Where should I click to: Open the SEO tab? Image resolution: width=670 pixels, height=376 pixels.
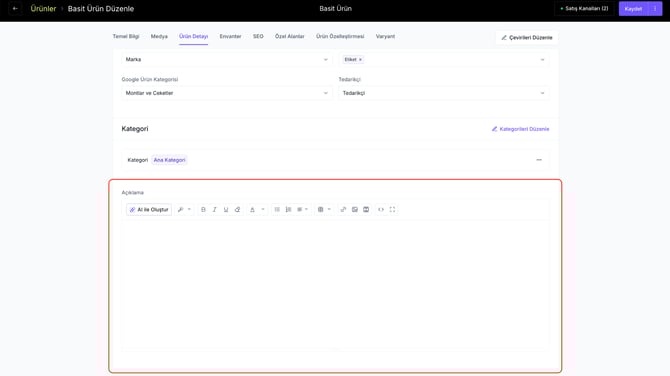(x=258, y=36)
